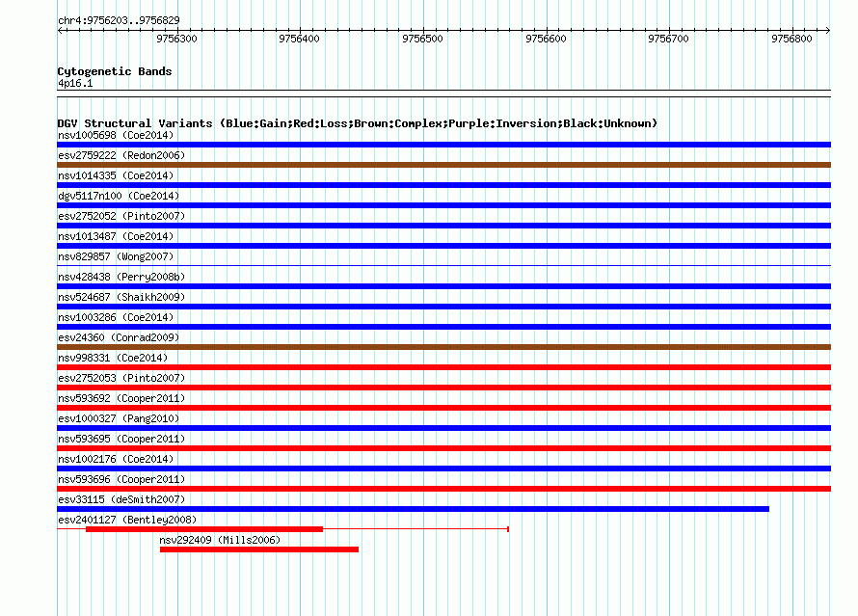The width and height of the screenshot is (858, 616).
Task: Click the nsv524687 (Shaikh2009) label
Action: tap(121, 297)
